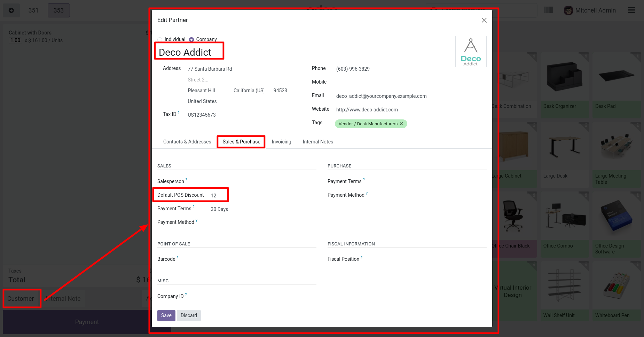
Task: Open info icon on Desk Pad card
Action: pyautogui.click(x=638, y=55)
